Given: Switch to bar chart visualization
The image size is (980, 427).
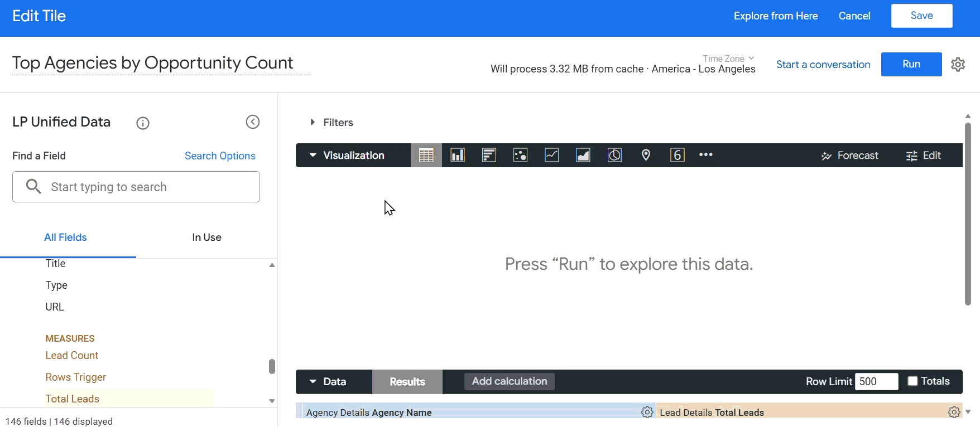Looking at the screenshot, I should (489, 156).
